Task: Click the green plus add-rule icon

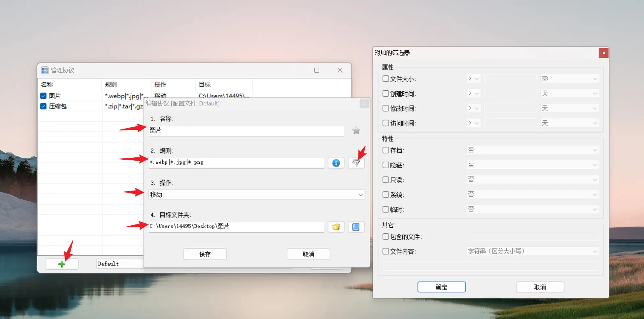Action: 61,264
